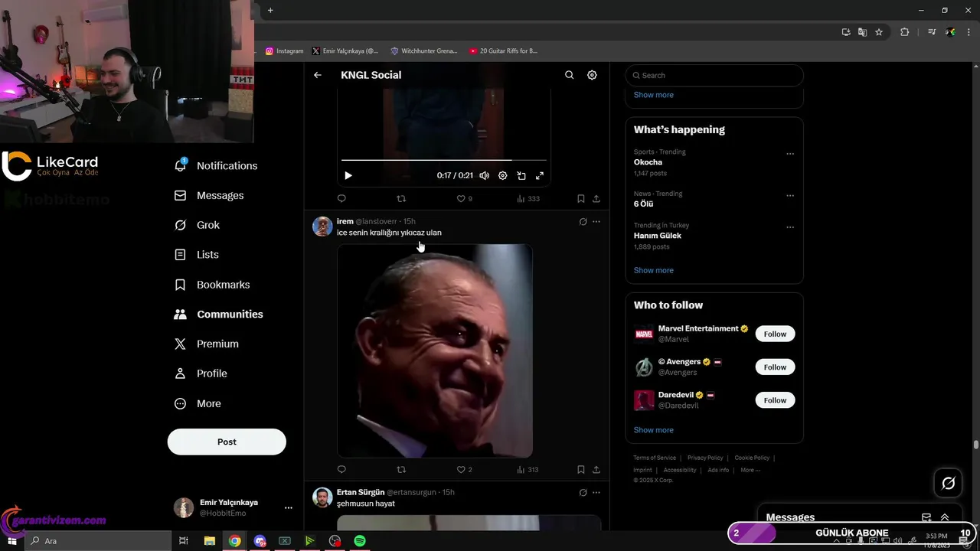The width and height of the screenshot is (980, 551).
Task: Open Messages in the sidebar
Action: pos(209,195)
